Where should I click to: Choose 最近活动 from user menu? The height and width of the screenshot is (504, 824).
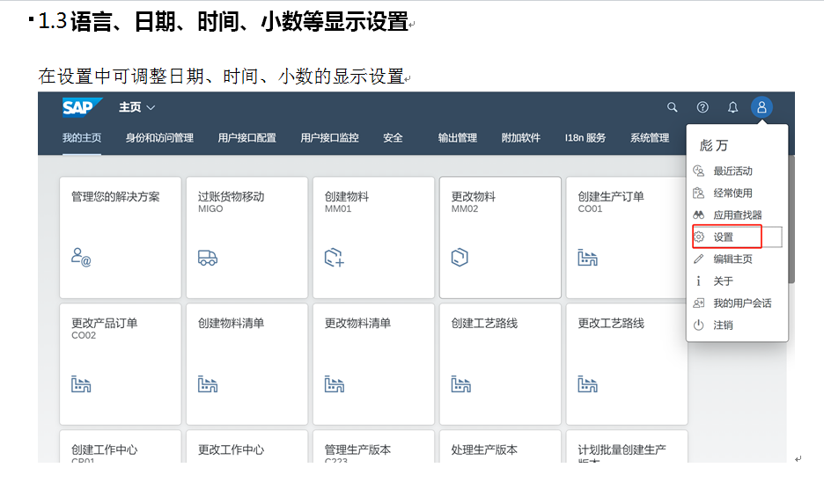[732, 171]
